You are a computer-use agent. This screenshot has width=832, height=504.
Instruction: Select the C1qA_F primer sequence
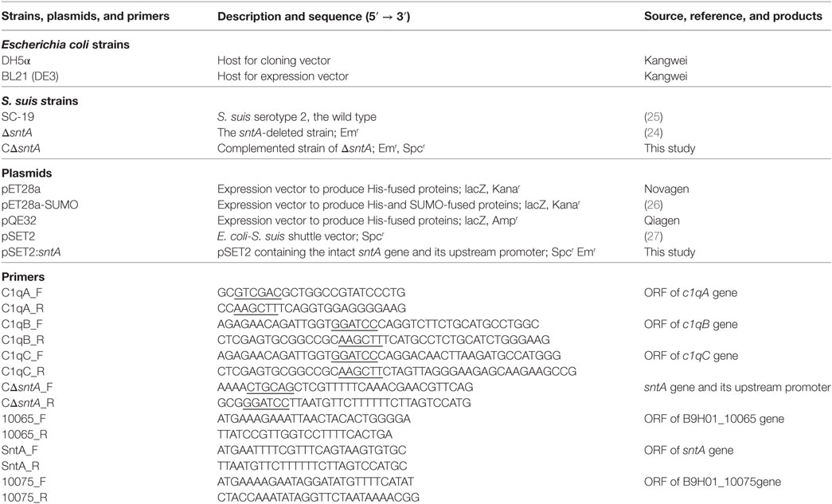click(x=311, y=292)
